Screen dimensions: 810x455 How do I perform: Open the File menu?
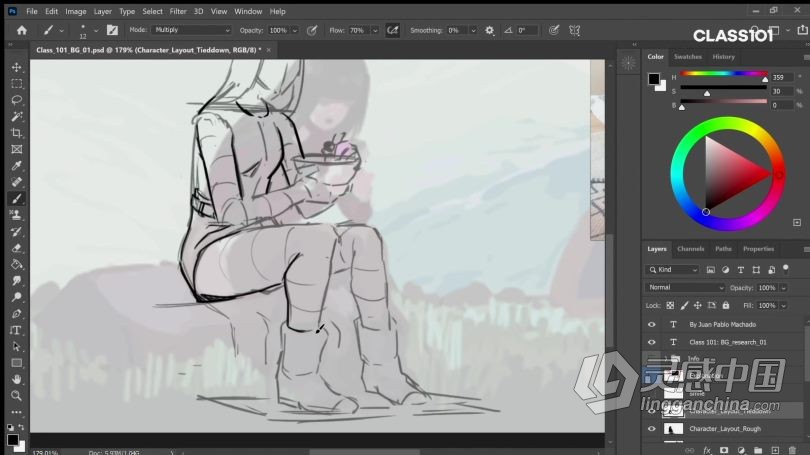(32, 11)
